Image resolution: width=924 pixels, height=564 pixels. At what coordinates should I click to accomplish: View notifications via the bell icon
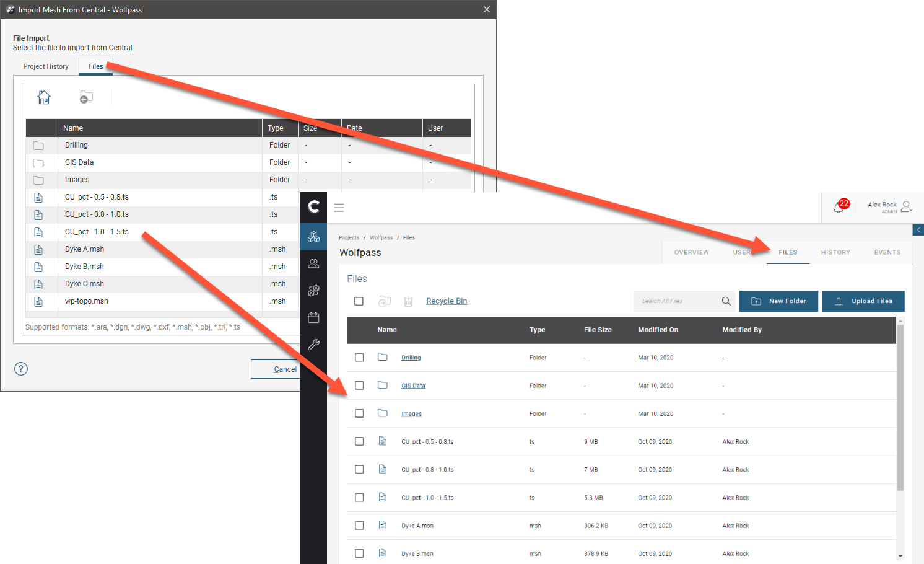coord(840,207)
